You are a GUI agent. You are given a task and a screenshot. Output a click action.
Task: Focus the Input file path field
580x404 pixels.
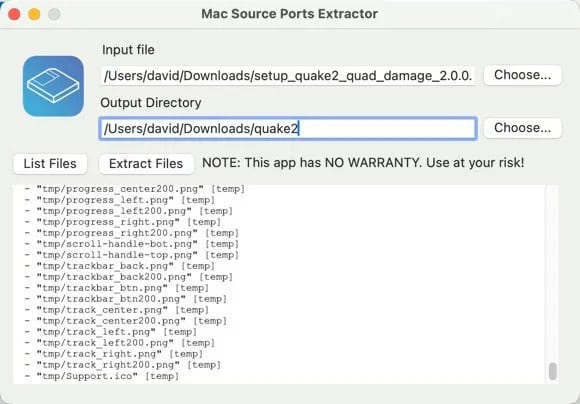point(288,76)
